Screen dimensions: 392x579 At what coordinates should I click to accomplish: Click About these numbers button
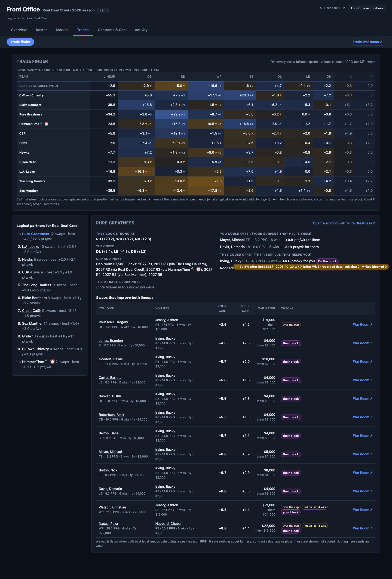pyautogui.click(x=366, y=8)
